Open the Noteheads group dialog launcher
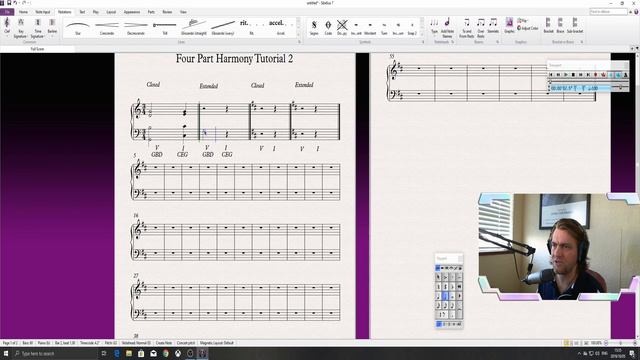640x360 pixels. [x=453, y=42]
